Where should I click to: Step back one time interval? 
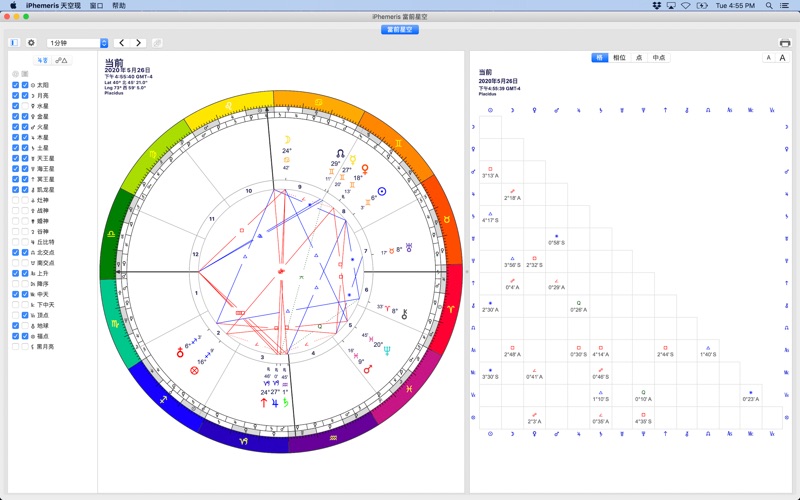click(x=122, y=43)
